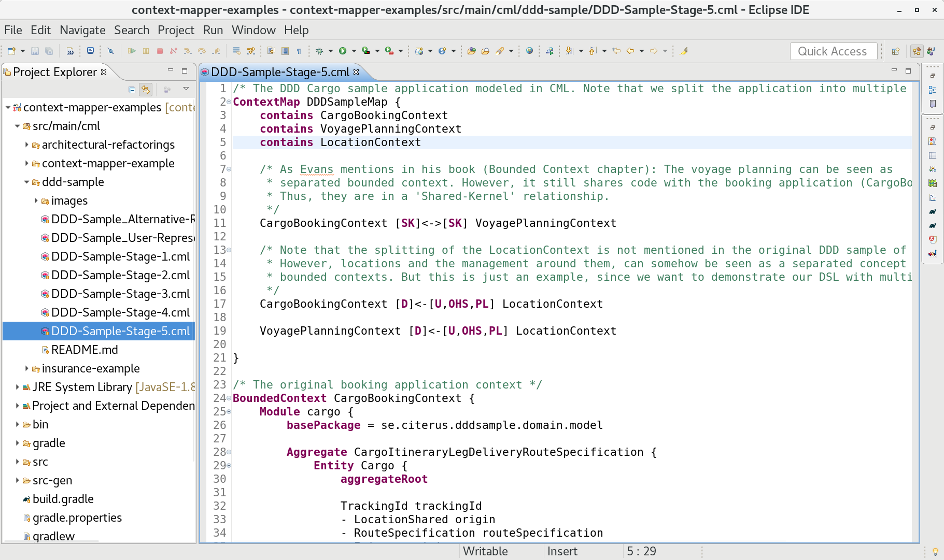Click the Open Perspective icon

pyautogui.click(x=895, y=51)
